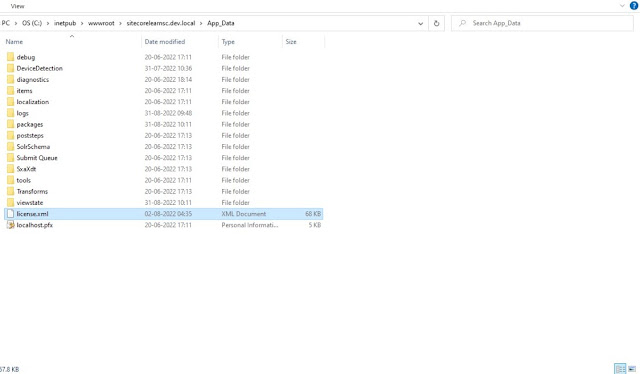Click the 68 KB size cell
The image size is (640, 374).
tap(313, 214)
